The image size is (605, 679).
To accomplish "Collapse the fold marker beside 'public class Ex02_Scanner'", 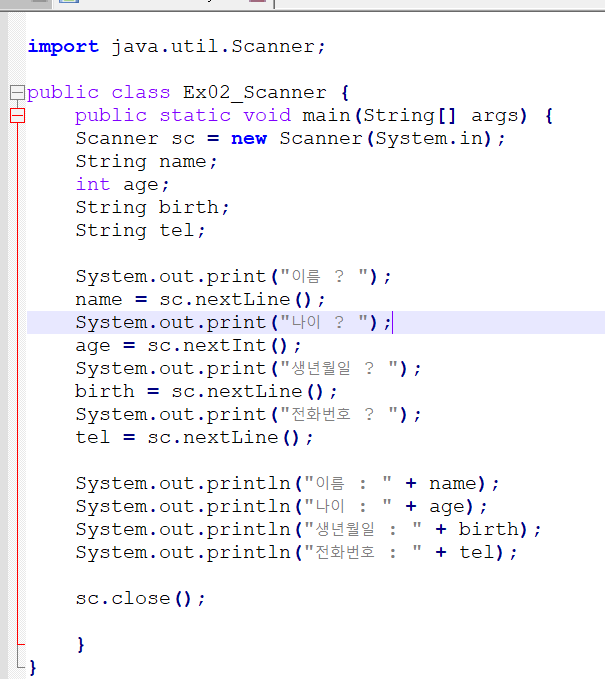I will (x=17, y=93).
